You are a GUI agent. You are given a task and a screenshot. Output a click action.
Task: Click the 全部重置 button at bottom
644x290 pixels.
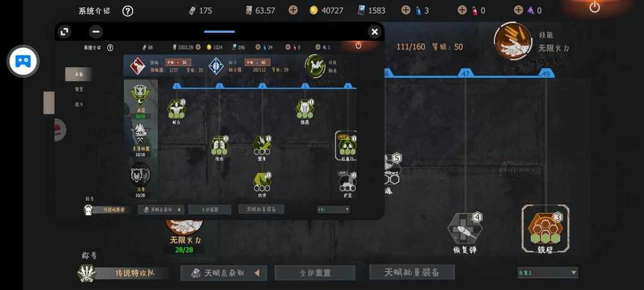pyautogui.click(x=315, y=273)
